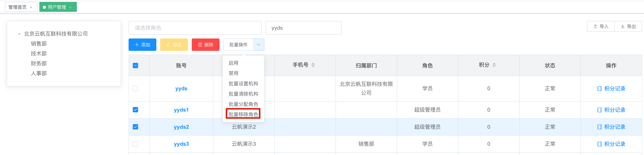The width and height of the screenshot is (644, 155).
Task: Select 批量移除角色 from the menu
Action: (243, 114)
